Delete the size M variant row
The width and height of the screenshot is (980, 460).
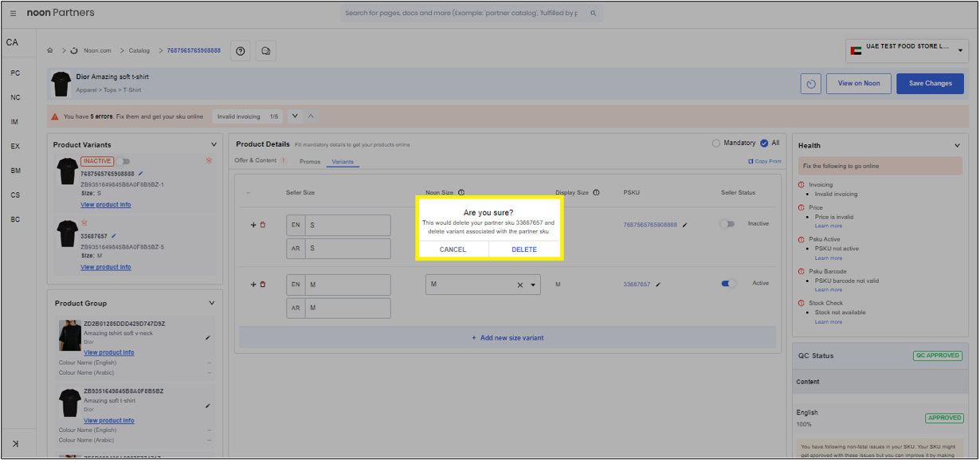coord(263,285)
